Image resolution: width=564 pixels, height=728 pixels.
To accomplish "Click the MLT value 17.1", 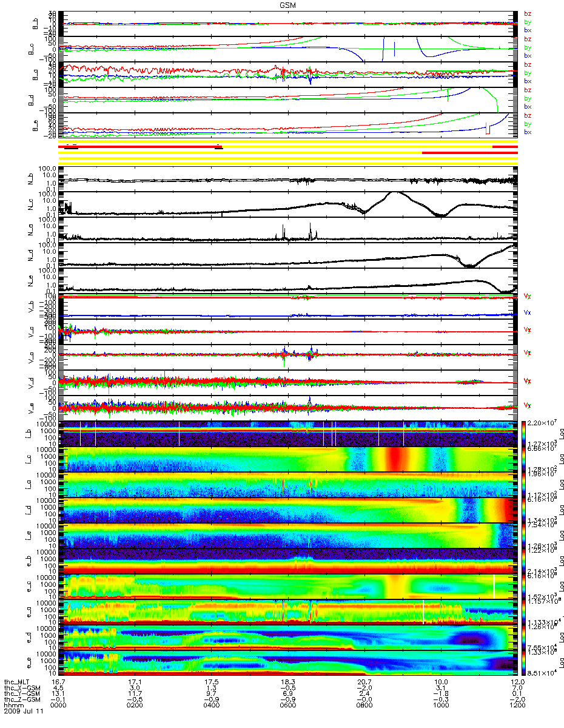I will coord(135,682).
